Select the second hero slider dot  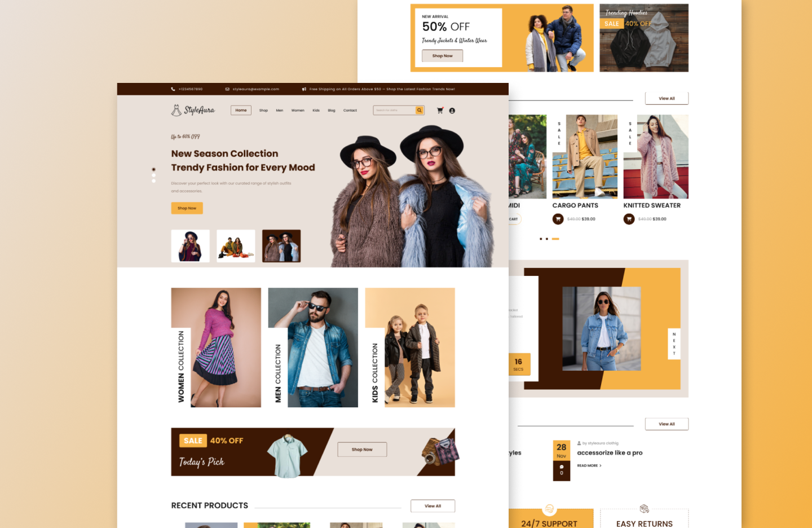coord(153,175)
